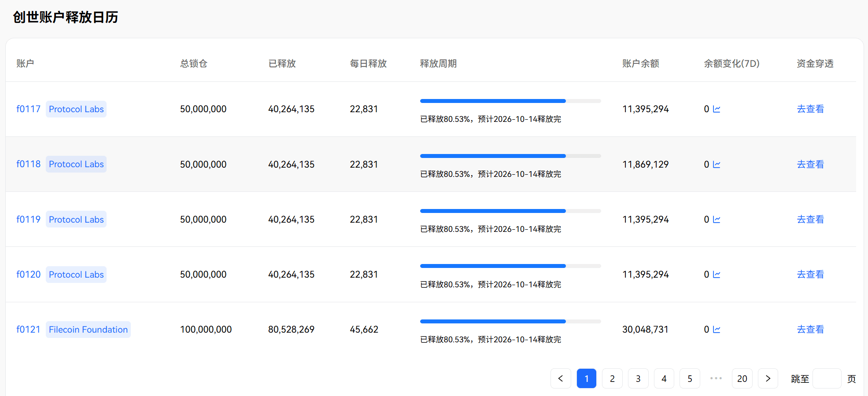
Task: Click the release progress bar for f0120
Action: point(510,266)
